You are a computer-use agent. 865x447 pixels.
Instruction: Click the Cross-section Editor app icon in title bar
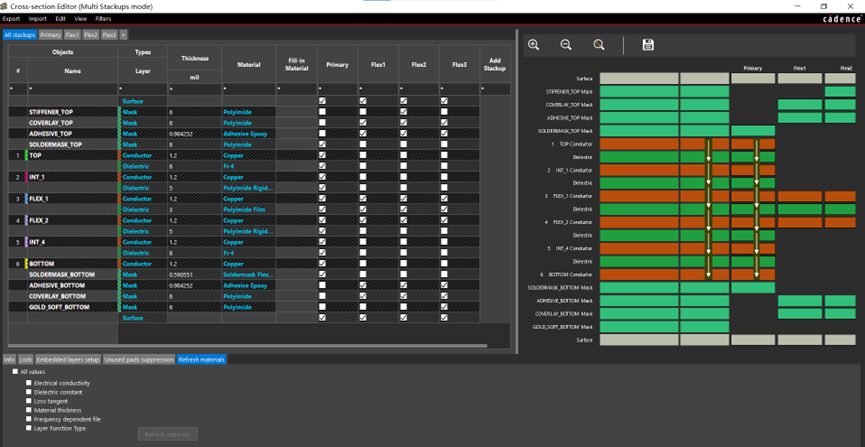[5, 6]
